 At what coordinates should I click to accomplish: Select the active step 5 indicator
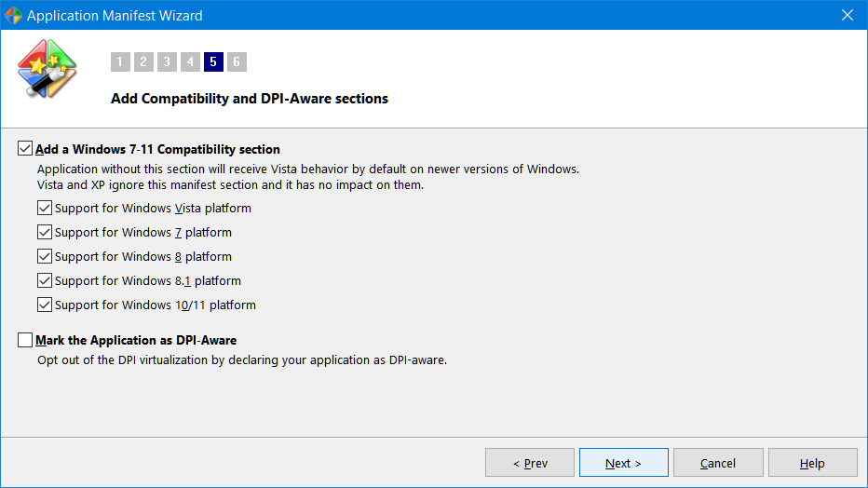pos(213,62)
